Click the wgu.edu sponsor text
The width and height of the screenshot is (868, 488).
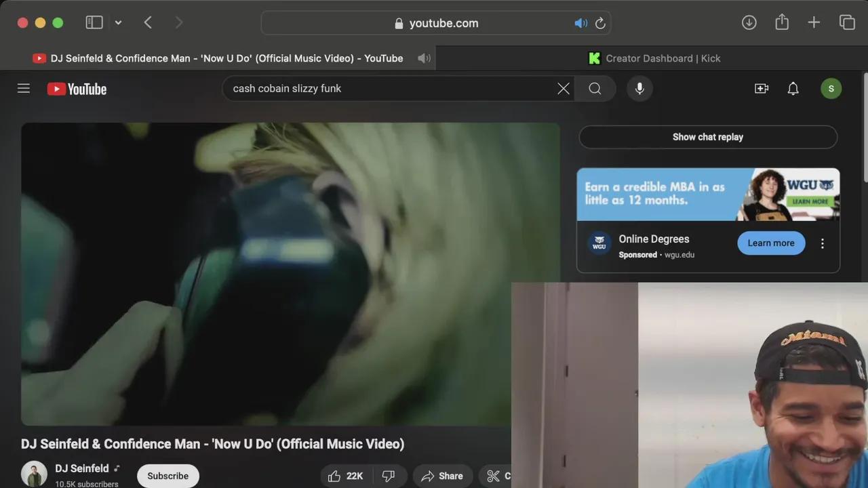coord(679,255)
